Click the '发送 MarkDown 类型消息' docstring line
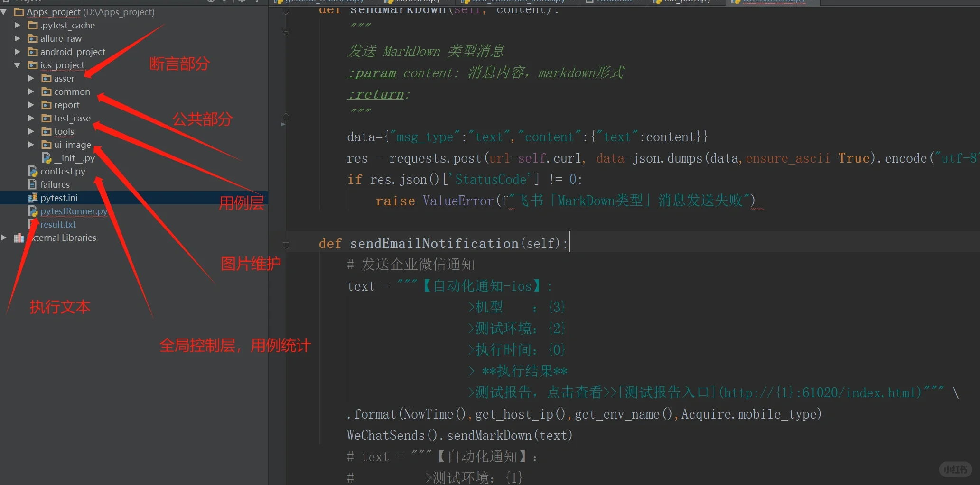980x485 pixels. coord(426,51)
